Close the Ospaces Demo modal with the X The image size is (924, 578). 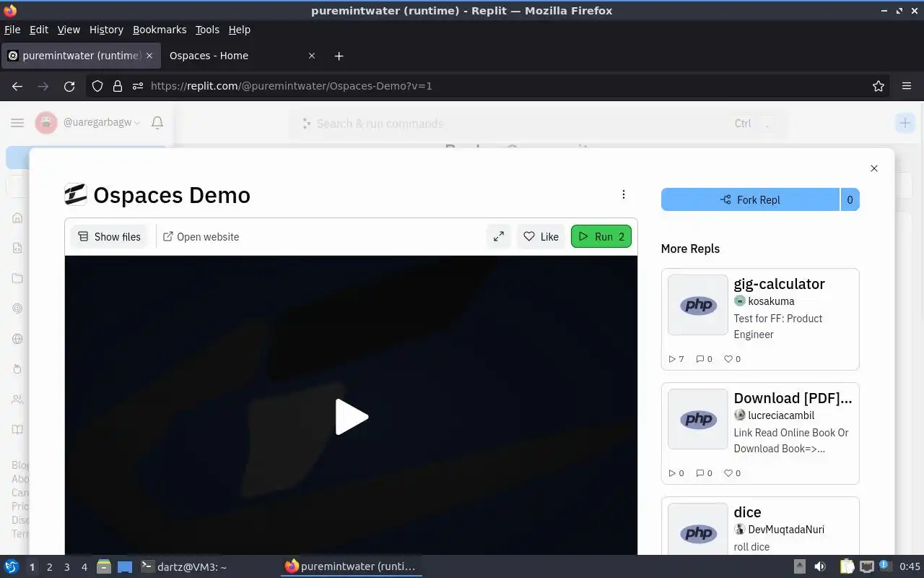coord(874,168)
